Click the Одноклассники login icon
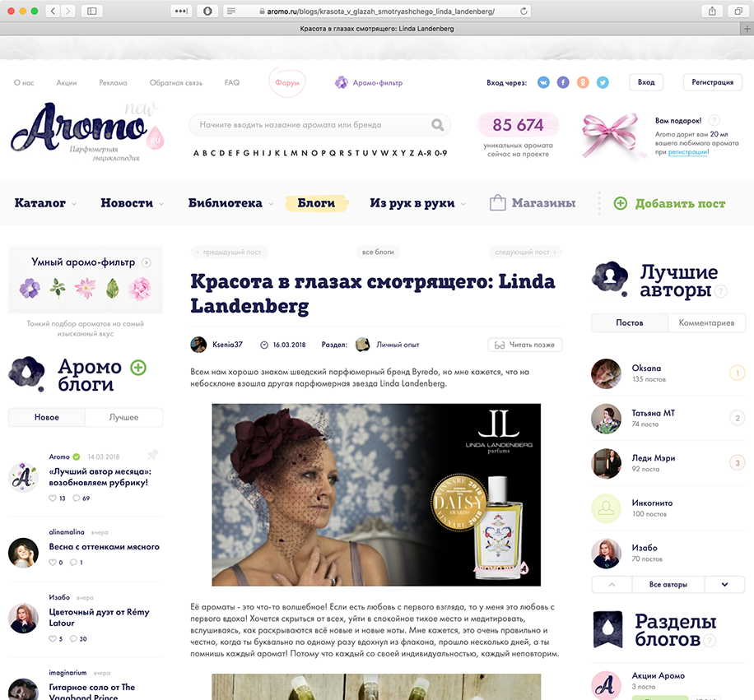 (583, 82)
